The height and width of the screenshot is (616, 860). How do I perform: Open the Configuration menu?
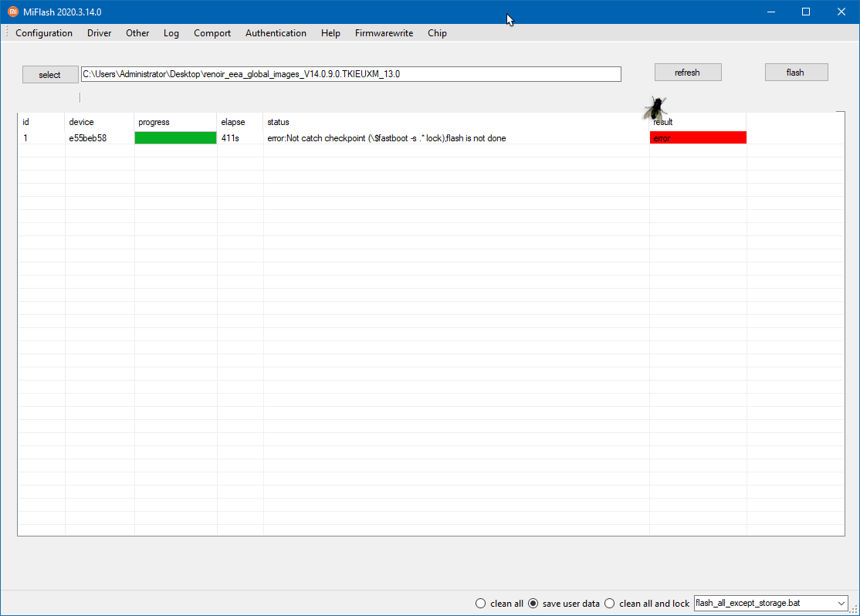44,33
